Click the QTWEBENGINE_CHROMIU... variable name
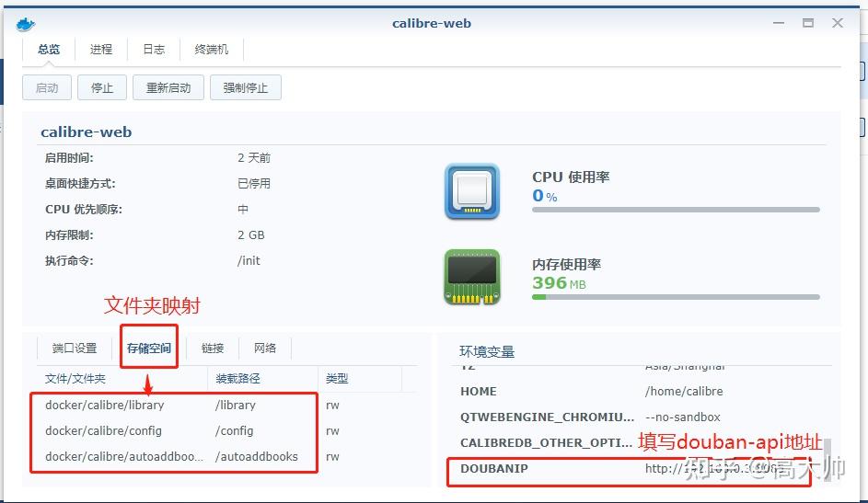This screenshot has width=868, height=503. 547,417
